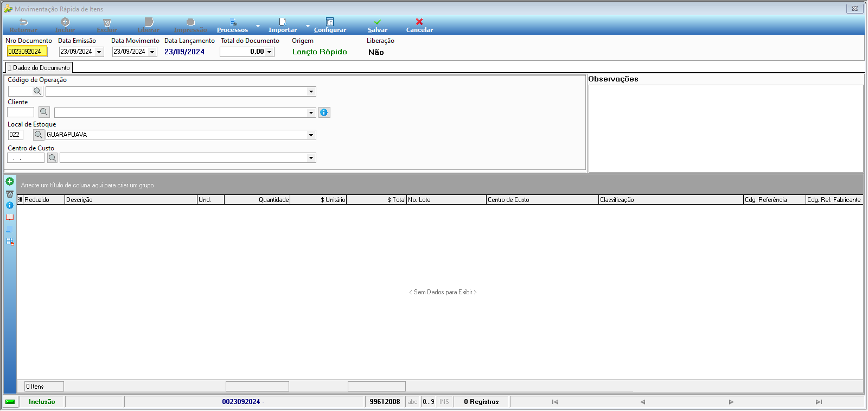Click Processos in the toolbar

tap(232, 26)
